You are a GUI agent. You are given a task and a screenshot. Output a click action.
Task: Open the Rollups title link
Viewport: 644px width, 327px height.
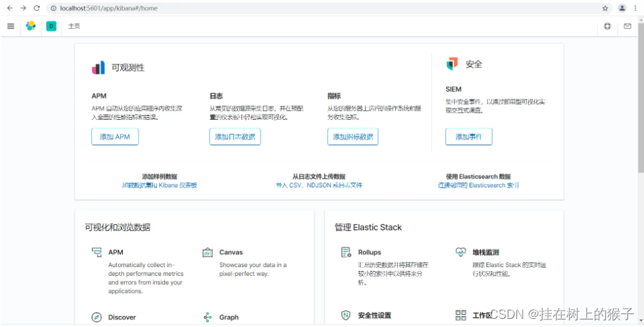[x=370, y=252]
